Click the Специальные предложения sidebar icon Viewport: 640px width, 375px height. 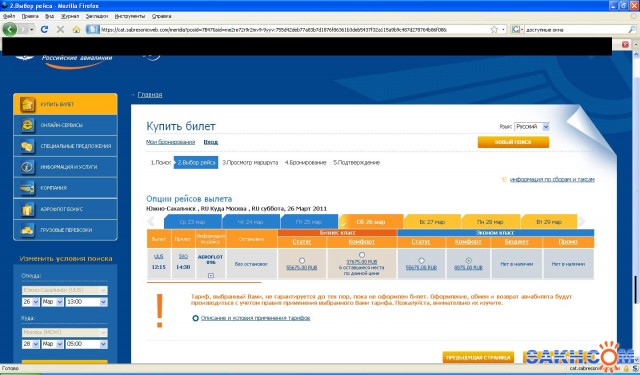pyautogui.click(x=28, y=146)
